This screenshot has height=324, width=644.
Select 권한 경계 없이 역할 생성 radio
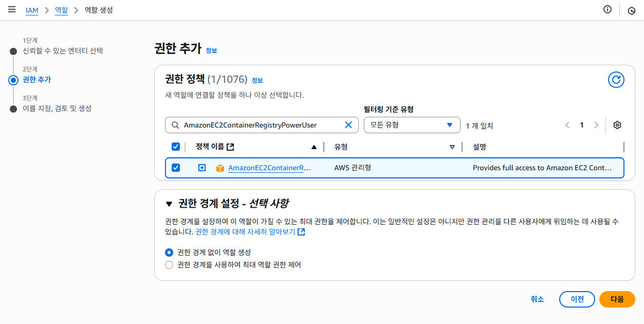pos(169,253)
